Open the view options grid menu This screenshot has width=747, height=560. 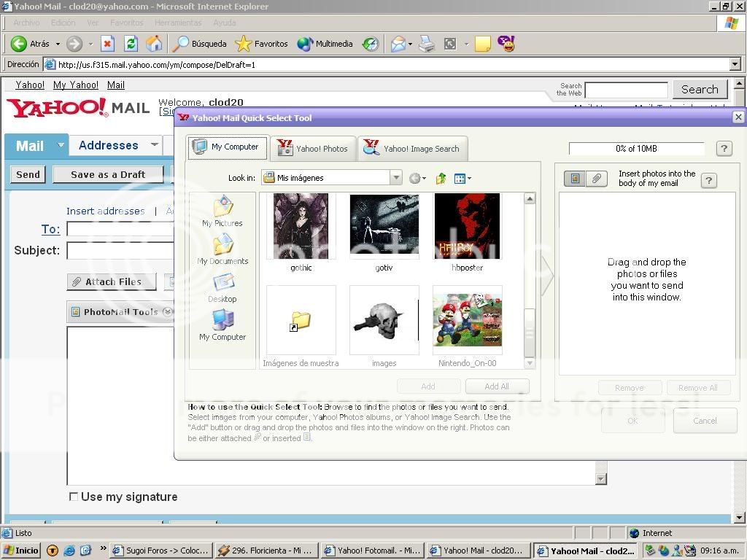462,179
